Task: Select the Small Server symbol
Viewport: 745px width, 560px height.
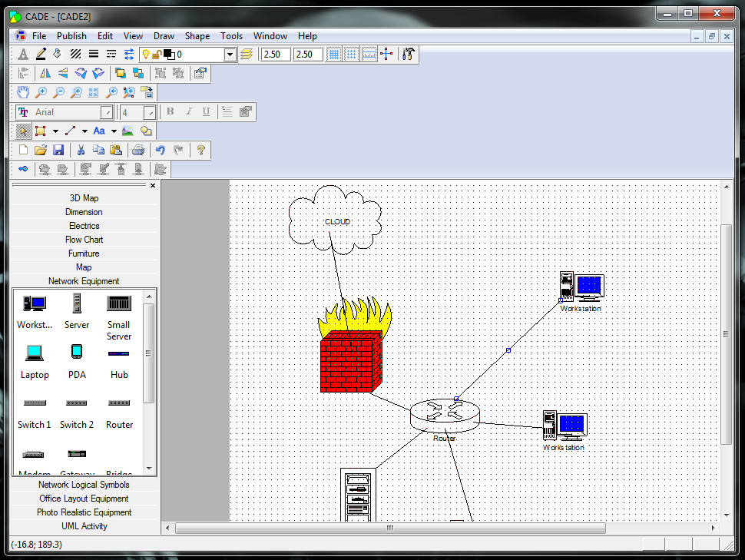Action: (119, 317)
